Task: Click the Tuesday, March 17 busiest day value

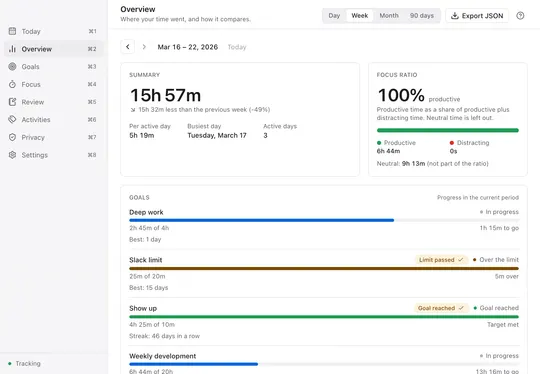Action: [217, 135]
